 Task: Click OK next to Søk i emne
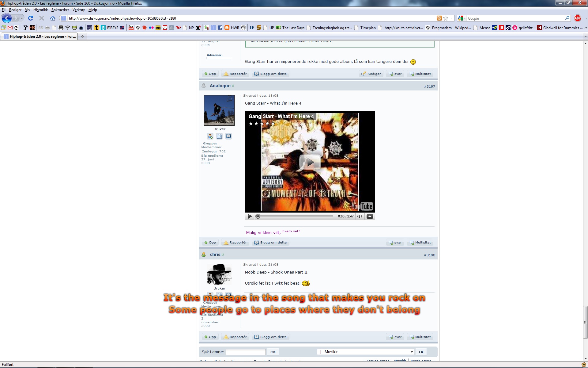click(x=273, y=352)
